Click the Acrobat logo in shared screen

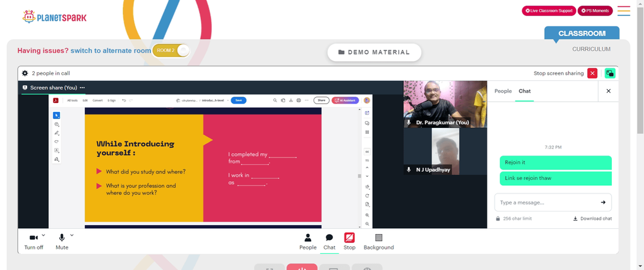click(55, 100)
